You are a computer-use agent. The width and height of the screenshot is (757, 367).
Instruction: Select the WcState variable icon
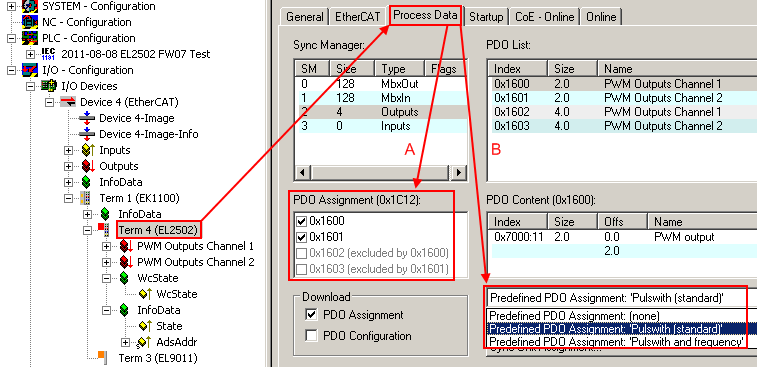[x=145, y=294]
